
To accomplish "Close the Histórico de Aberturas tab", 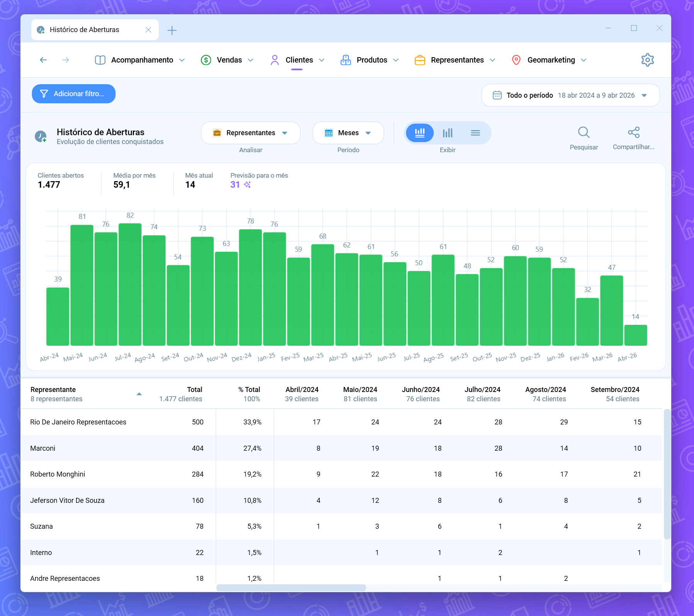I will 148,30.
